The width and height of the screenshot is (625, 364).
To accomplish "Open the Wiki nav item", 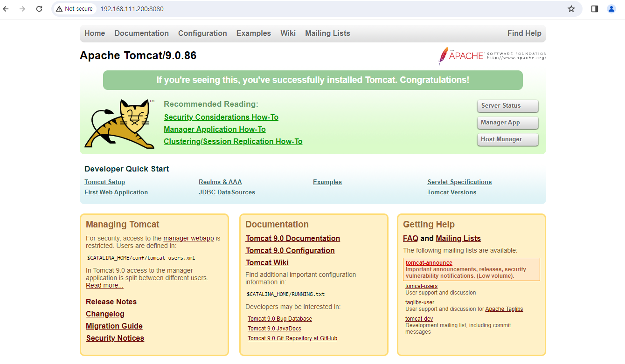I will (288, 34).
